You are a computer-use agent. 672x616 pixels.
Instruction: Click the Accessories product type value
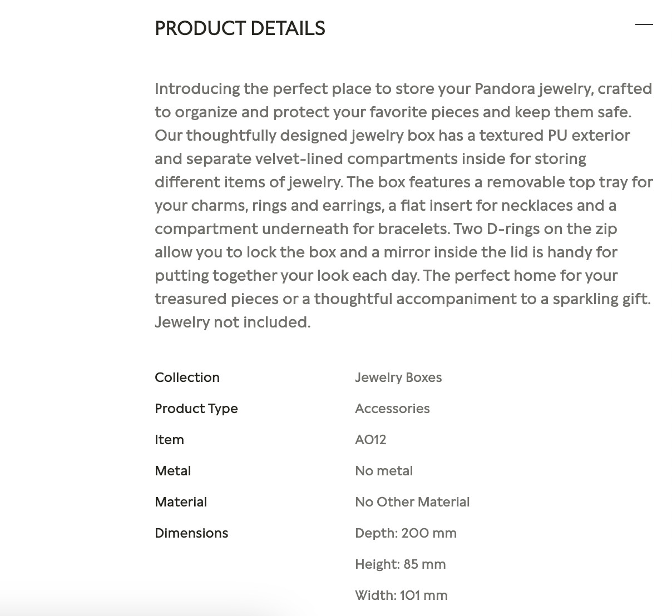[x=392, y=409]
